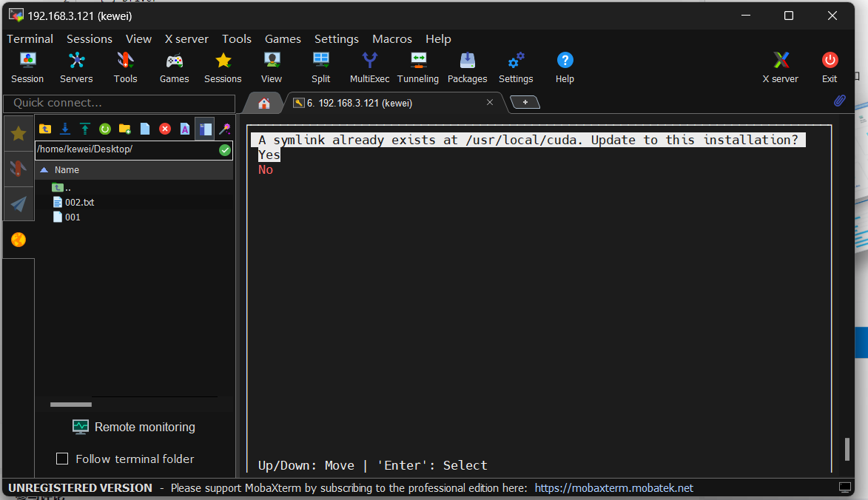Click the magic wand icon in SFTP toolbar
This screenshot has width=868, height=500.
pos(225,129)
